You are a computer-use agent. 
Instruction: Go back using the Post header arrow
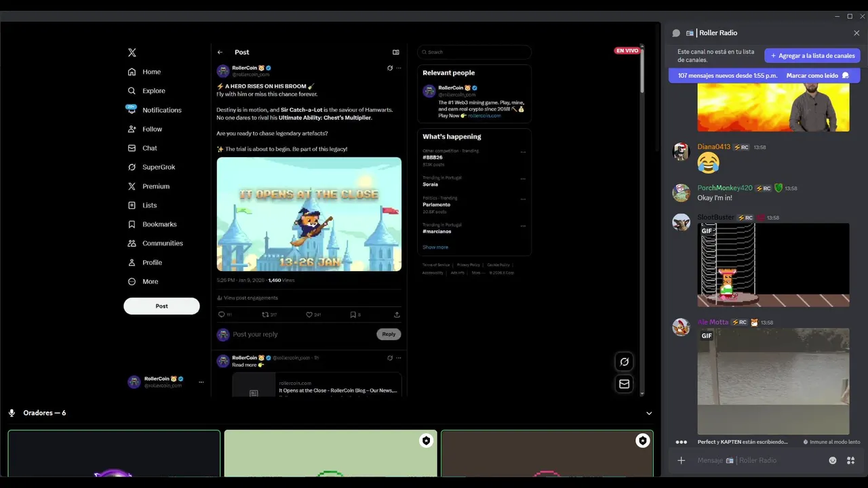220,52
